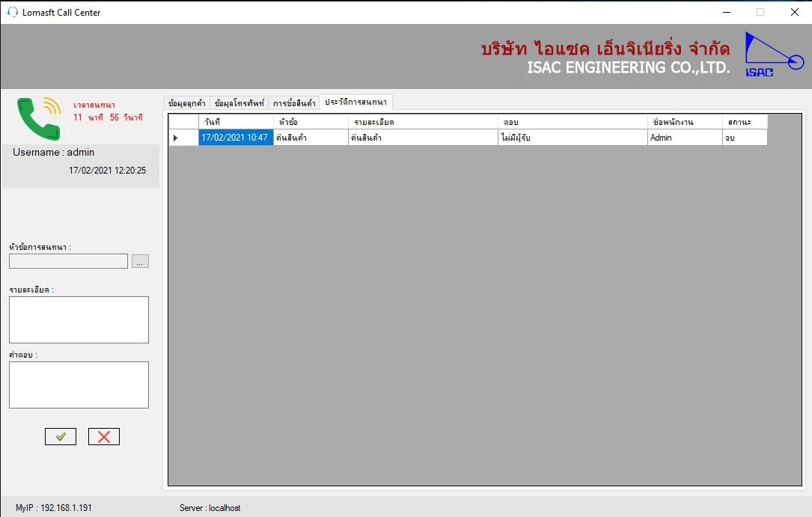Select the ประวัติการสนทนา tab

(x=355, y=102)
